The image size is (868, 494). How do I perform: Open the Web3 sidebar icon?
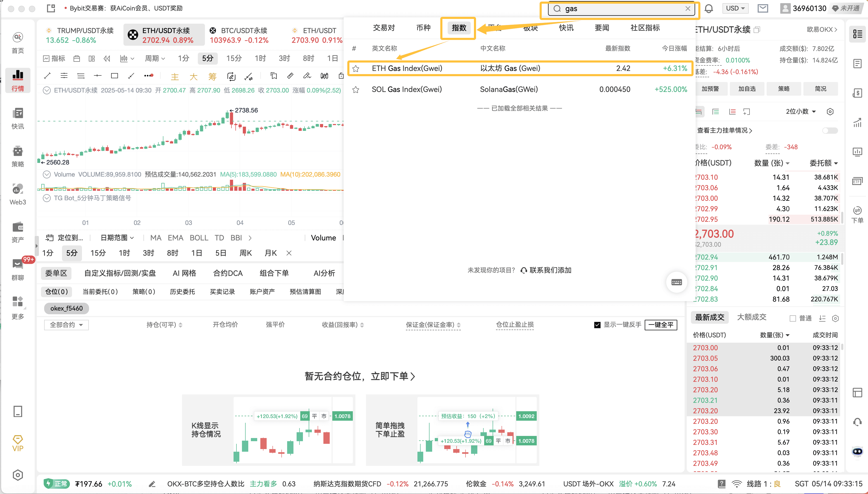point(18,194)
